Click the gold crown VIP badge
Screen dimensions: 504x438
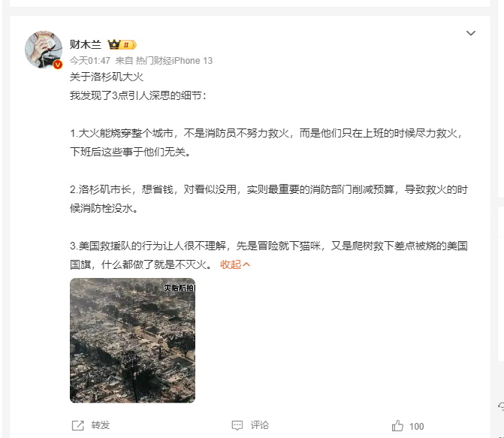pos(122,44)
